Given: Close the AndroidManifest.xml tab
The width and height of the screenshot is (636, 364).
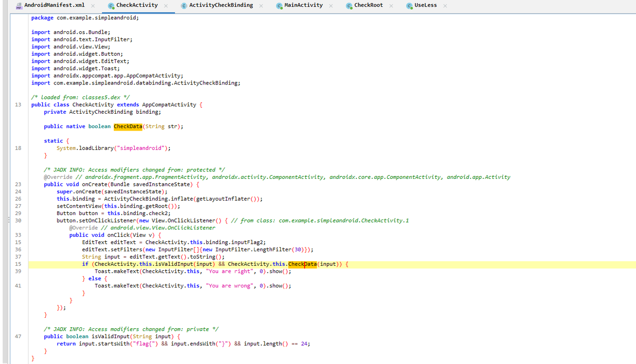Looking at the screenshot, I should pyautogui.click(x=93, y=6).
